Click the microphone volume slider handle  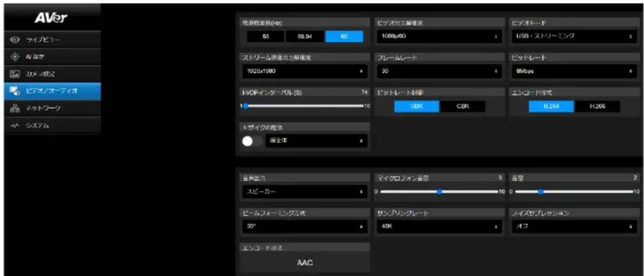(439, 192)
